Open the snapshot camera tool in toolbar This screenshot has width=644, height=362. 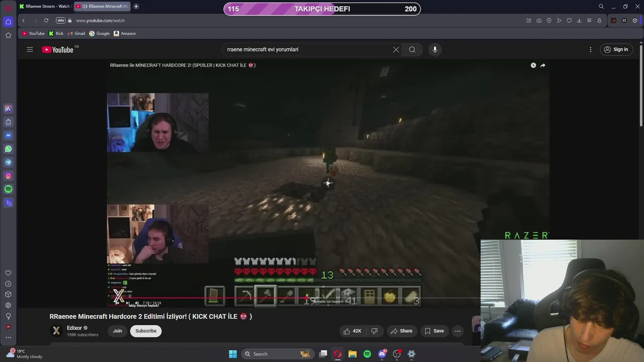[x=539, y=21]
